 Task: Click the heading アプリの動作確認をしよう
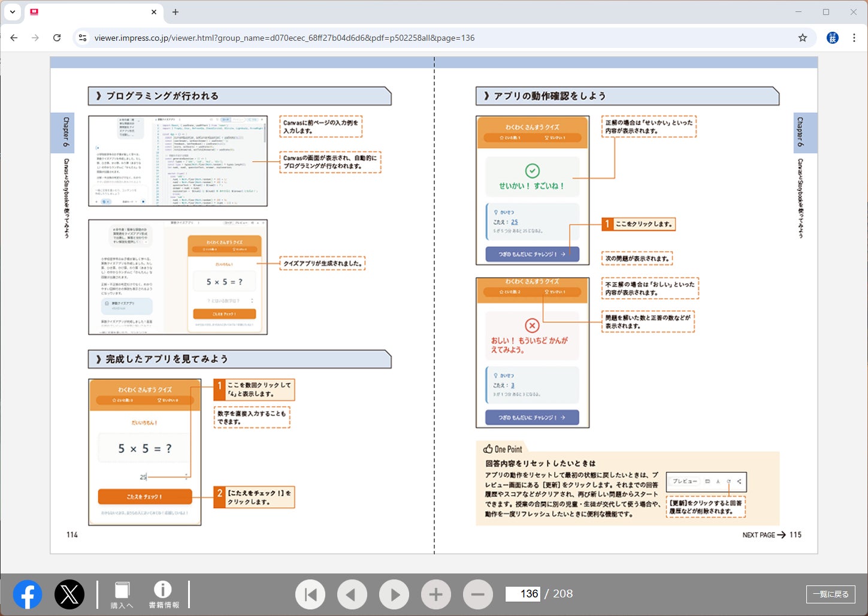click(x=549, y=96)
